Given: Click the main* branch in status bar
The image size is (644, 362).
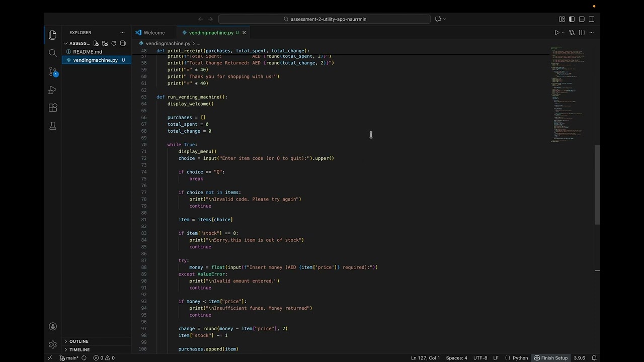Looking at the screenshot, I should coord(69,358).
